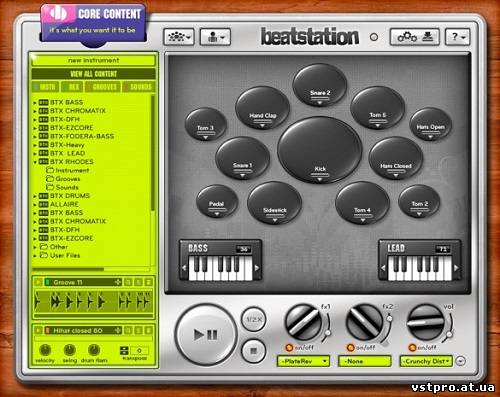Image resolution: width=500 pixels, height=397 pixels.
Task: Open the PlateRev effect dropdown
Action: pos(303,361)
